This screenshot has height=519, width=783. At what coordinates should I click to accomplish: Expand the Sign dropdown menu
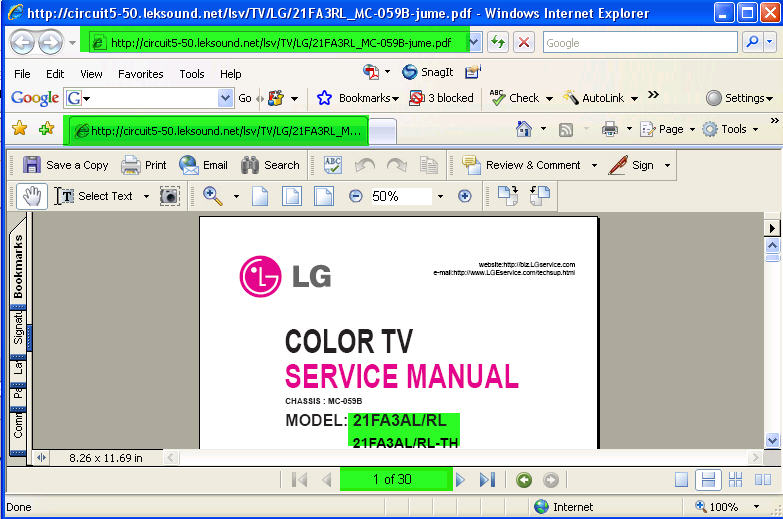(667, 165)
